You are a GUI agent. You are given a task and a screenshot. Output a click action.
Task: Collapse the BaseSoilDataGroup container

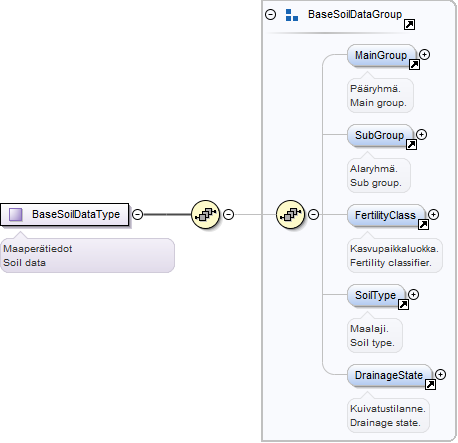point(270,15)
